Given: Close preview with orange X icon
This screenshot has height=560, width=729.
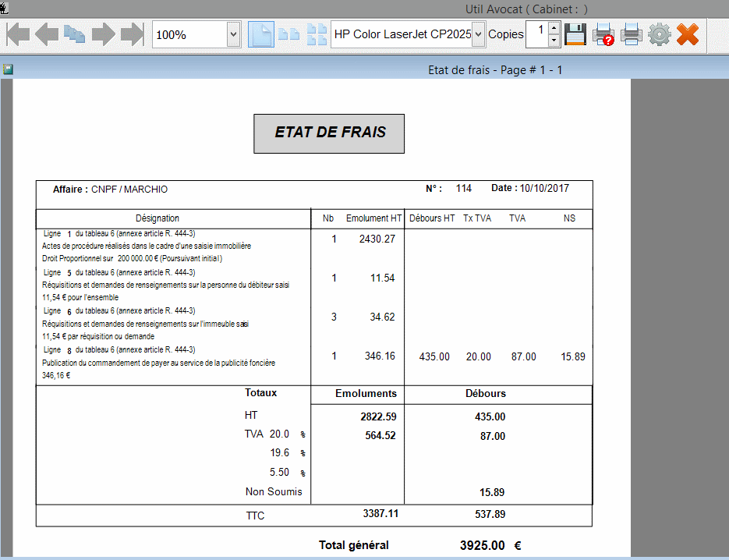Looking at the screenshot, I should [688, 34].
